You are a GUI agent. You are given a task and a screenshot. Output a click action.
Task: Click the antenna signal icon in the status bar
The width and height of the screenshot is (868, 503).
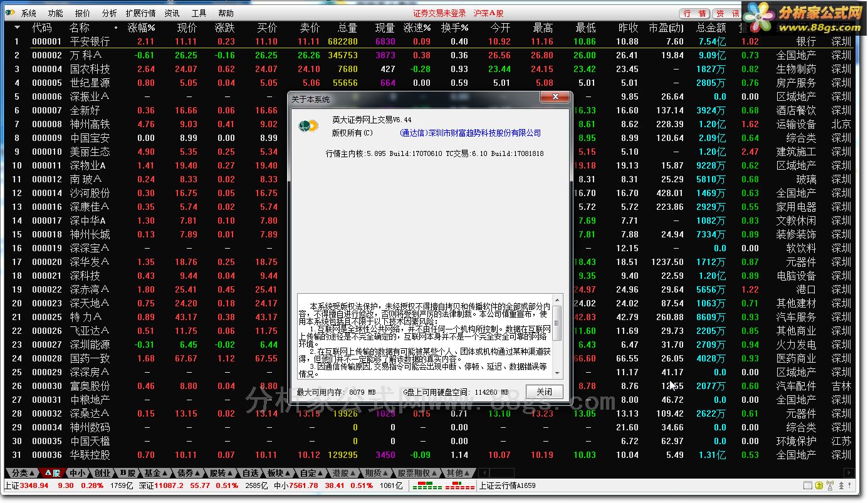(x=830, y=485)
